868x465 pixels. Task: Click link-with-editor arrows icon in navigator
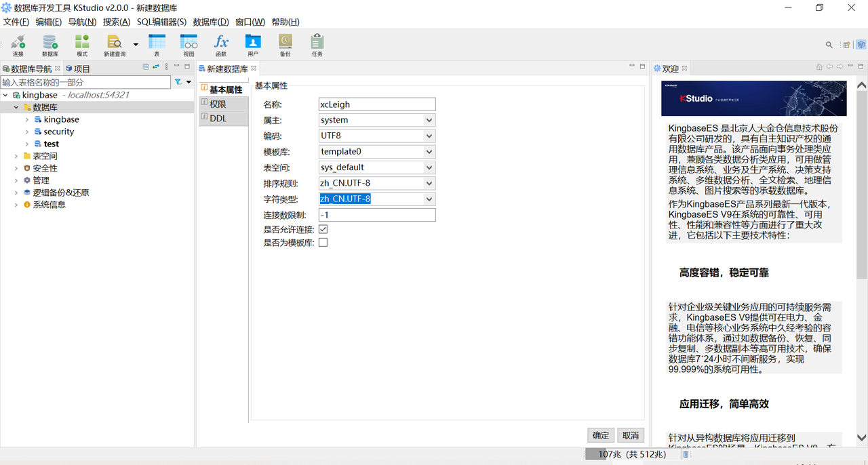(156, 66)
